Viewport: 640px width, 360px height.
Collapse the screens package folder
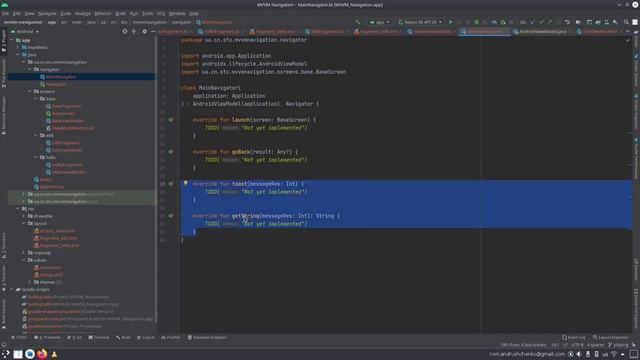coord(30,91)
